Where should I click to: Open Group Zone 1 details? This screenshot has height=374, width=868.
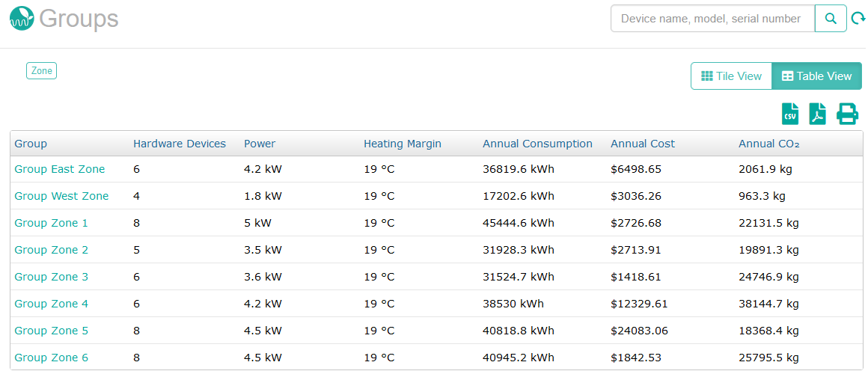51,223
